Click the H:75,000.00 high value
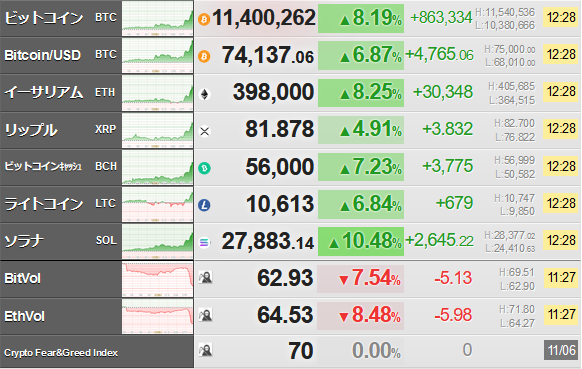 pos(510,49)
